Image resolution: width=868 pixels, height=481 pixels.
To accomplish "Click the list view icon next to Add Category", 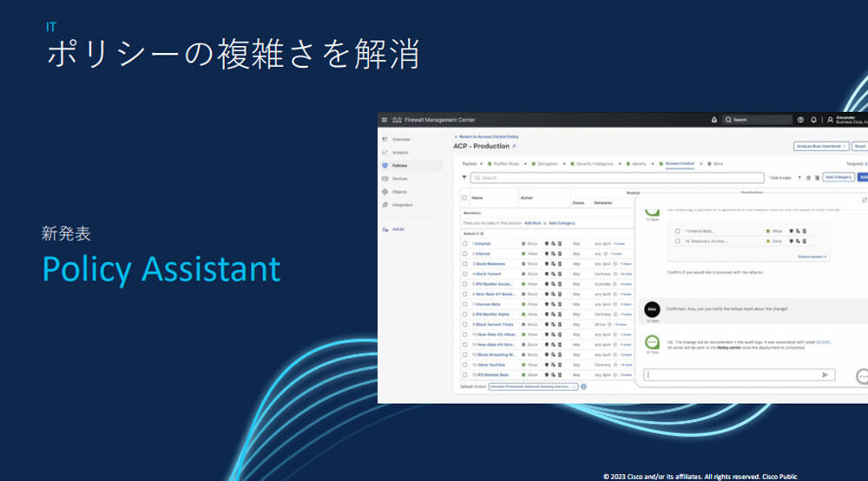I will pos(808,178).
